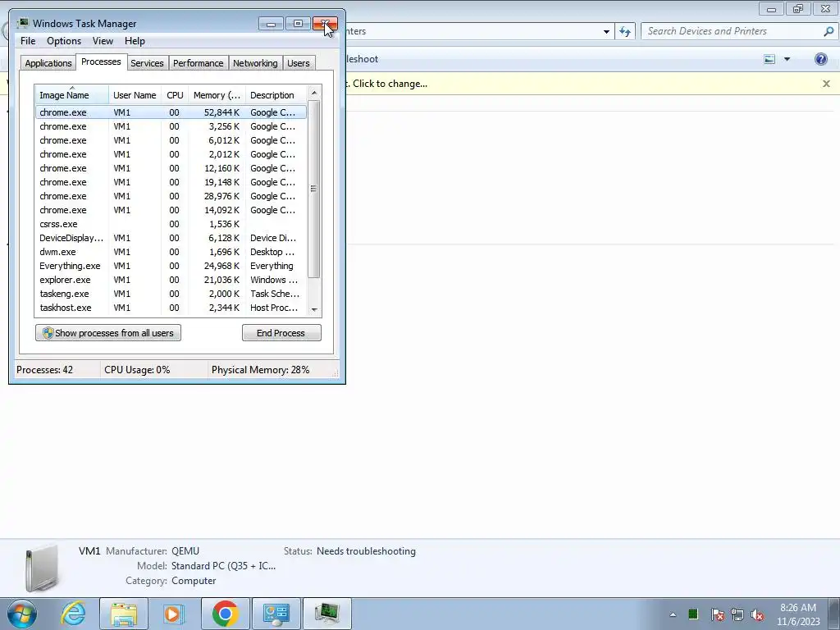Screen dimensions: 840x630
Task: Switch to Google Chrome on the taskbar
Action: (226, 614)
